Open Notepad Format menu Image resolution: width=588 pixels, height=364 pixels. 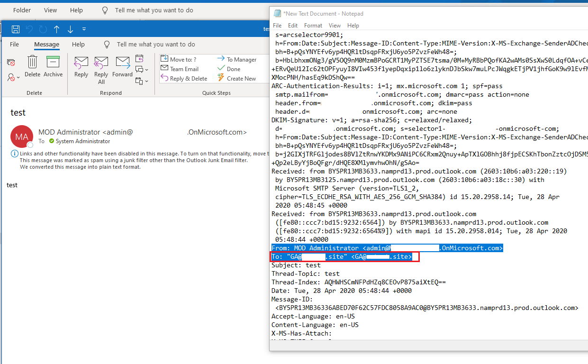[x=313, y=26]
